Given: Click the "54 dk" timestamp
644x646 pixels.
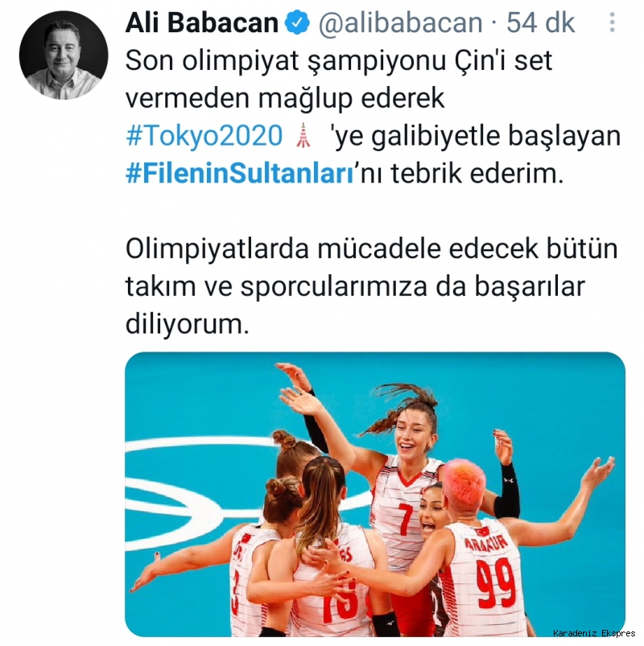Looking at the screenshot, I should coord(540,23).
